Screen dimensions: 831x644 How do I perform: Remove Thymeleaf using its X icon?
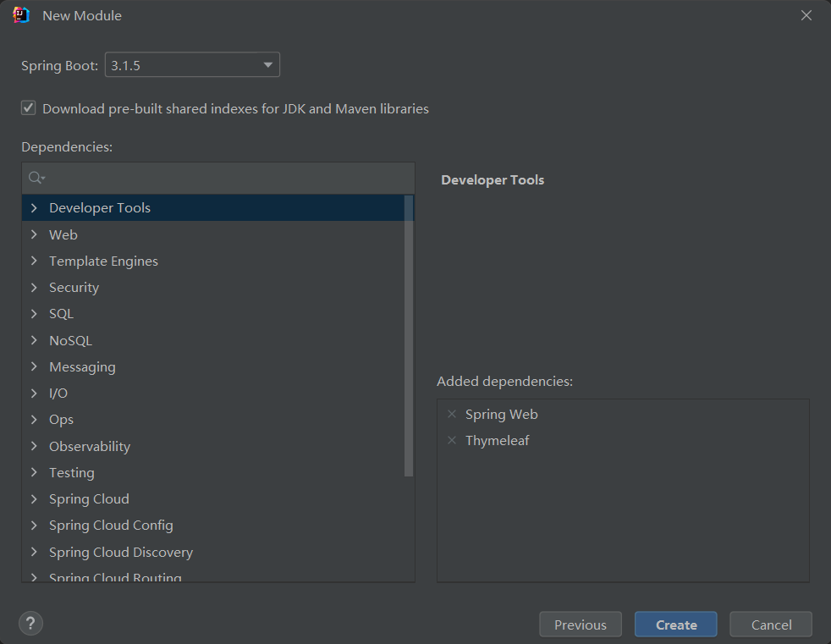(451, 441)
